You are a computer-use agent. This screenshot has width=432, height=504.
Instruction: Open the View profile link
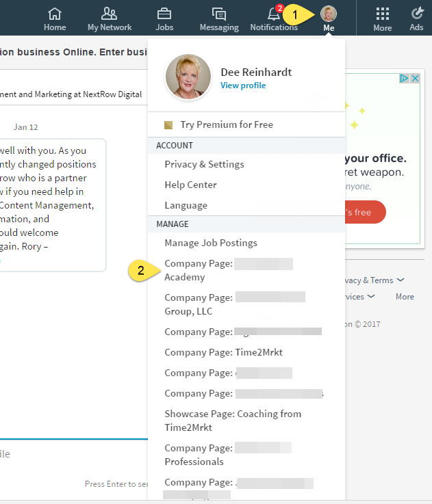(243, 85)
